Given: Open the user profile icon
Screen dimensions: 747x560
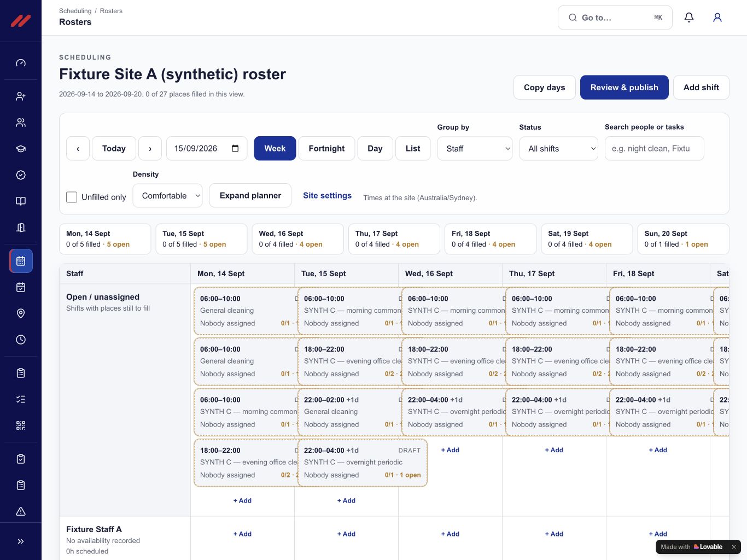Looking at the screenshot, I should pos(717,17).
